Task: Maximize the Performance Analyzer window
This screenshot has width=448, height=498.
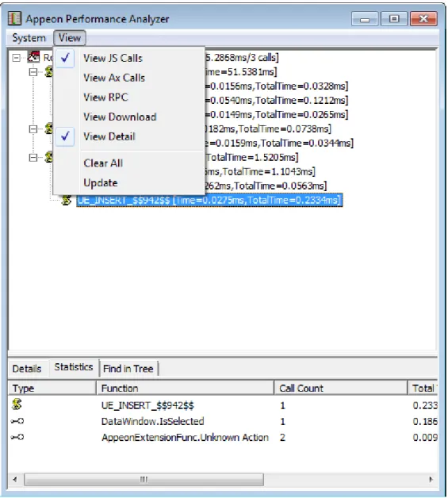Action: click(x=394, y=19)
